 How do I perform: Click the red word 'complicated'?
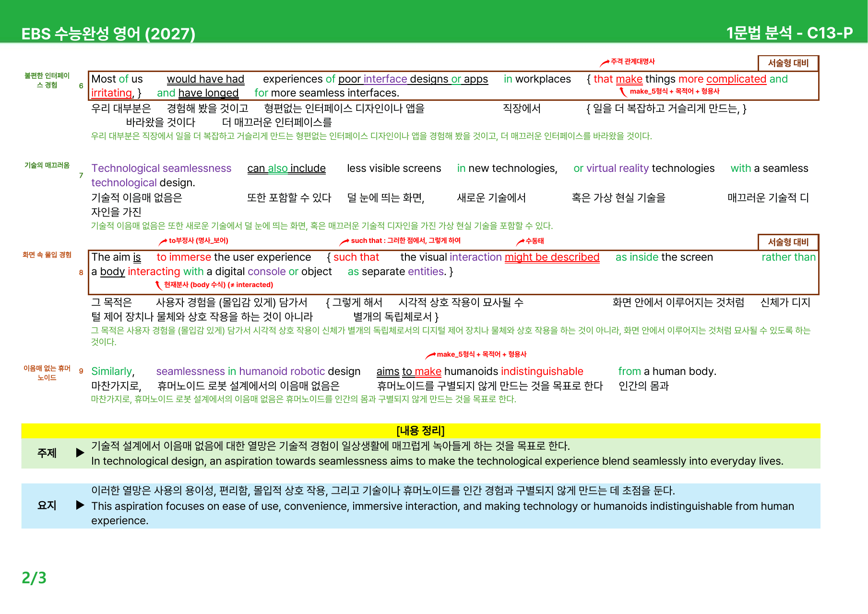tap(736, 79)
